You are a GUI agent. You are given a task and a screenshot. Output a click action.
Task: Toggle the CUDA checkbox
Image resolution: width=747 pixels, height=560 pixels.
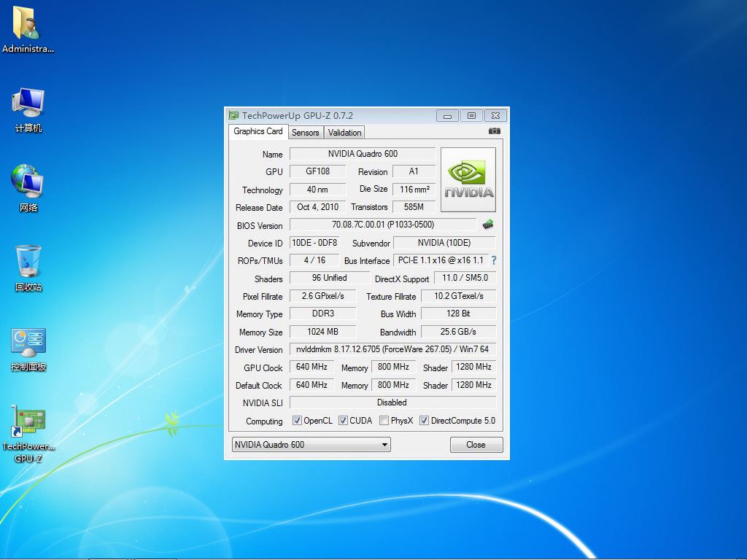(x=343, y=421)
